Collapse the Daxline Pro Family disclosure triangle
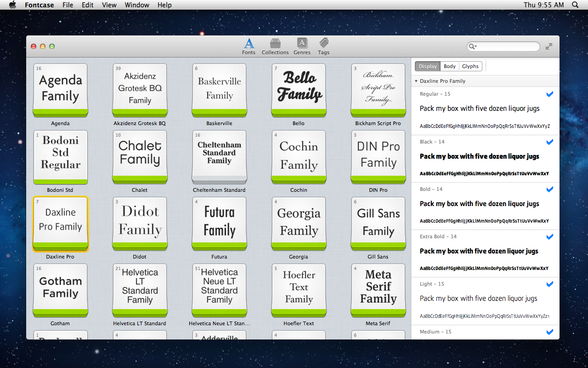Screen dimensions: 588x368 (416, 81)
